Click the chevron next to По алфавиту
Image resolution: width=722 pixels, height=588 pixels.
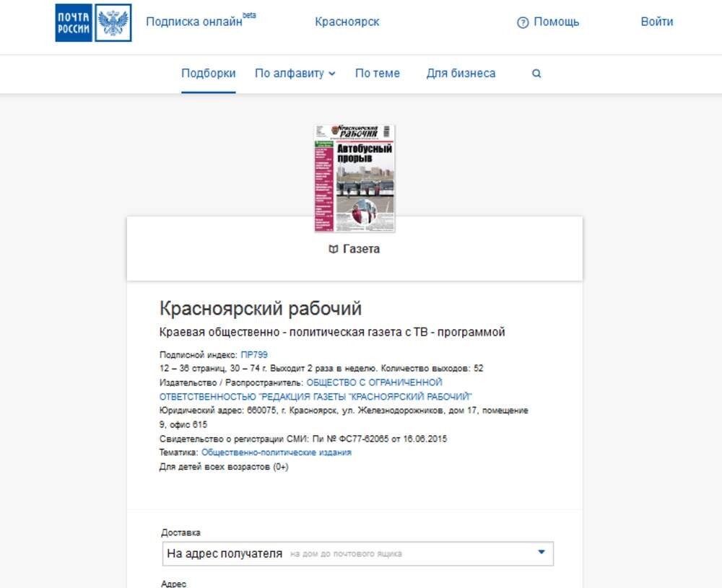pos(332,74)
